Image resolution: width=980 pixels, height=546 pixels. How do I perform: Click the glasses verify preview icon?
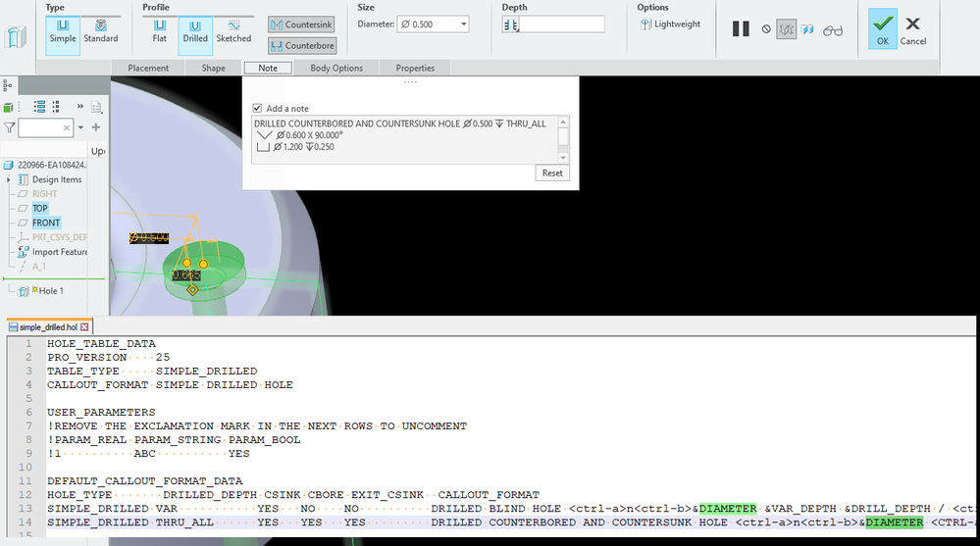click(x=833, y=30)
